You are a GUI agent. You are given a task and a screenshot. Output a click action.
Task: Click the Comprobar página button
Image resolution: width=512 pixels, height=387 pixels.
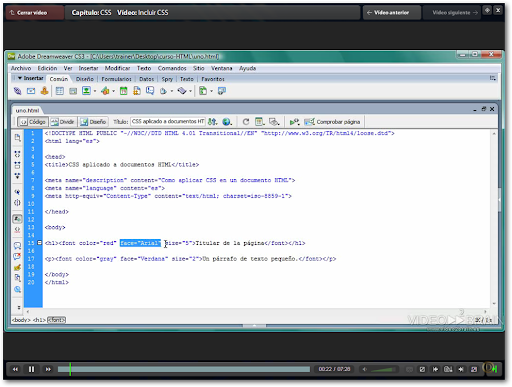click(x=332, y=122)
